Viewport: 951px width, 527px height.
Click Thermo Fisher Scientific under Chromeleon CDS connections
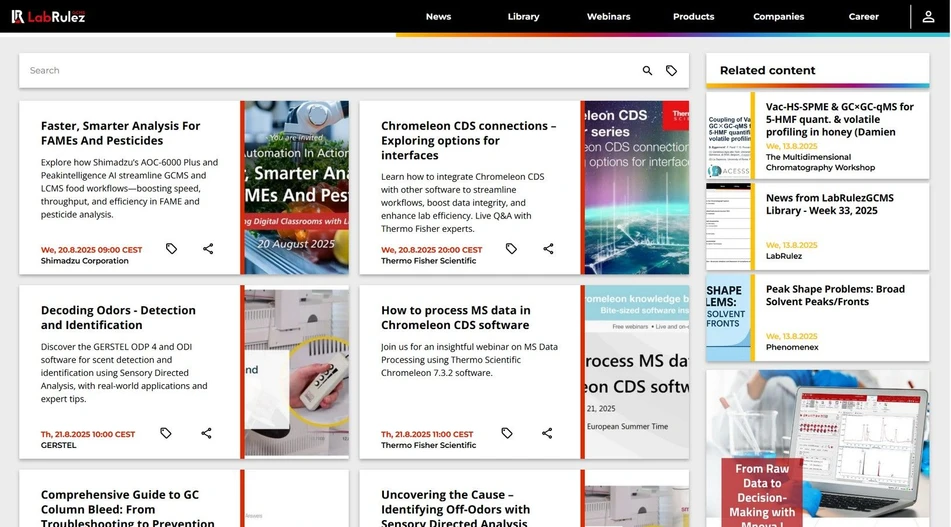coord(428,261)
